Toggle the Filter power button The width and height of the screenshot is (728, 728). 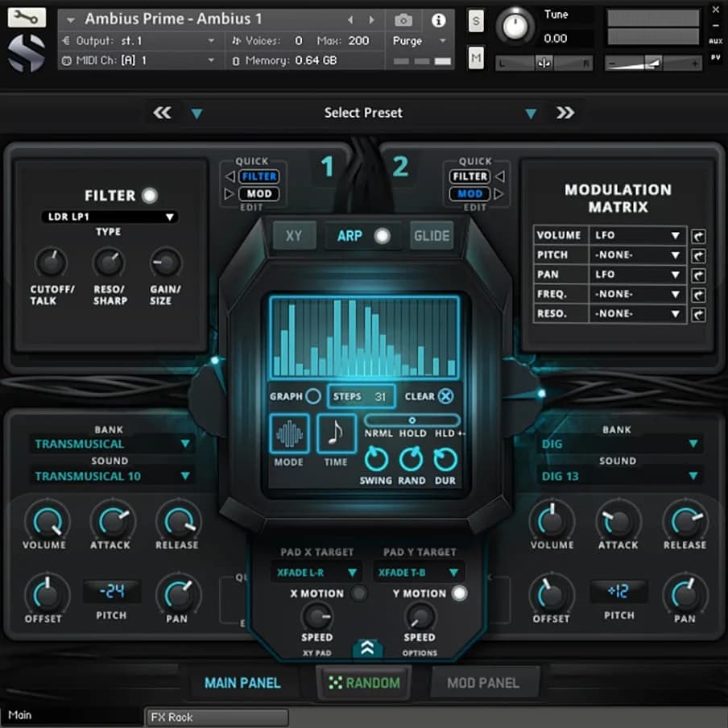149,196
